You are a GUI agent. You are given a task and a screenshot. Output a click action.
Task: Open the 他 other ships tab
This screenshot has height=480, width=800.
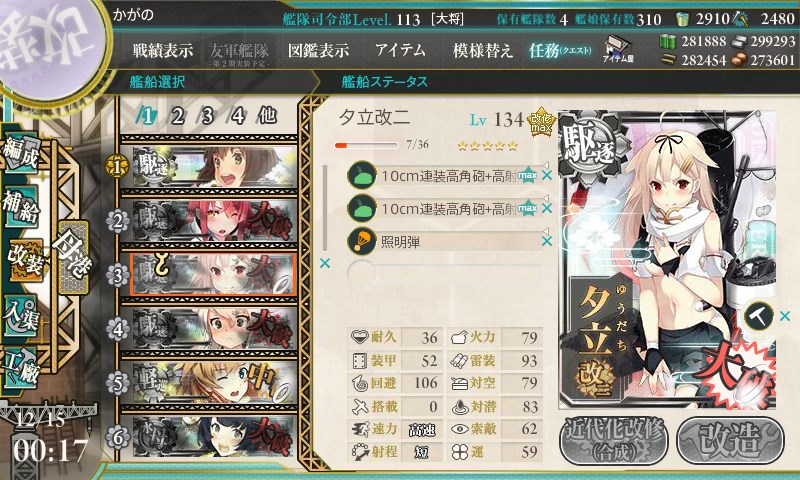[x=267, y=116]
